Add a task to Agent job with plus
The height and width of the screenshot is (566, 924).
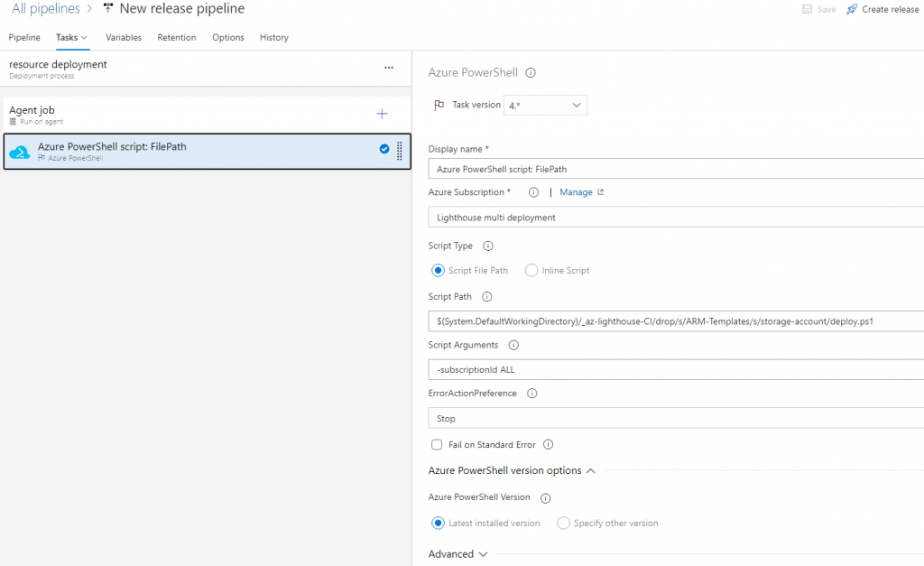(x=382, y=113)
